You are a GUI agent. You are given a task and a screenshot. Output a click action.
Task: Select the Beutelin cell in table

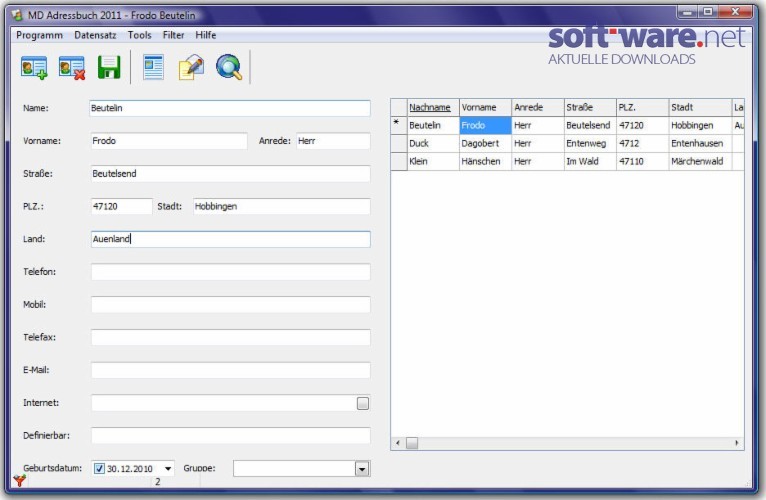pos(433,126)
